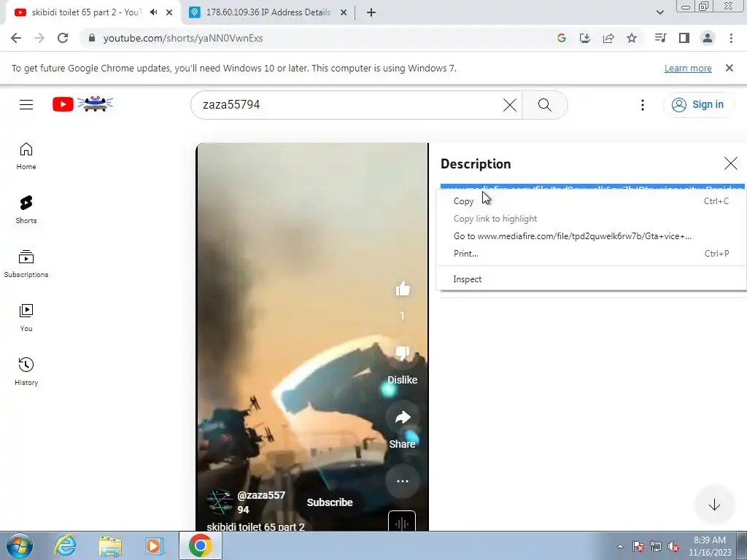Go to YouTube home via logo
Screen dimensions: 747x560
tap(83, 104)
